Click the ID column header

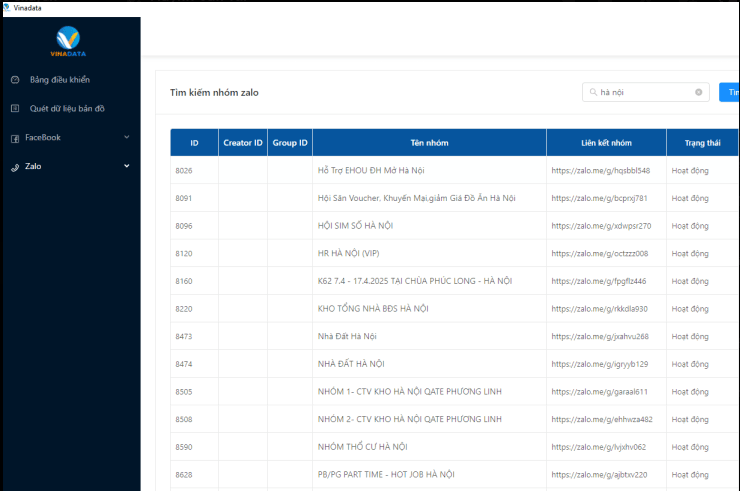click(194, 143)
